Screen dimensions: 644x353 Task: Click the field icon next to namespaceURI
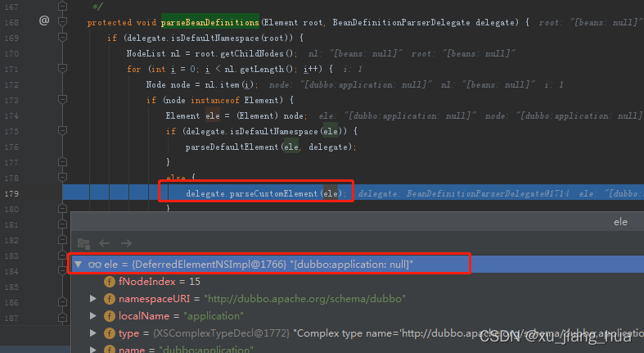click(x=110, y=299)
